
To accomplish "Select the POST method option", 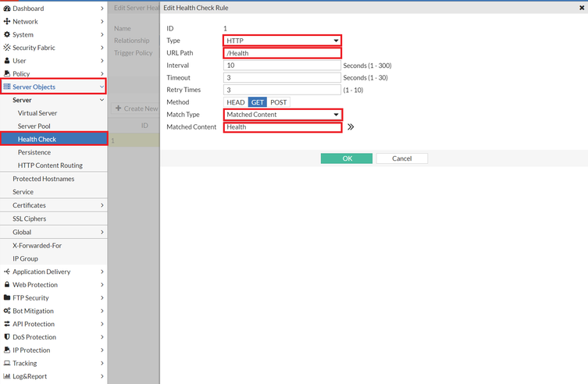I will click(x=278, y=102).
